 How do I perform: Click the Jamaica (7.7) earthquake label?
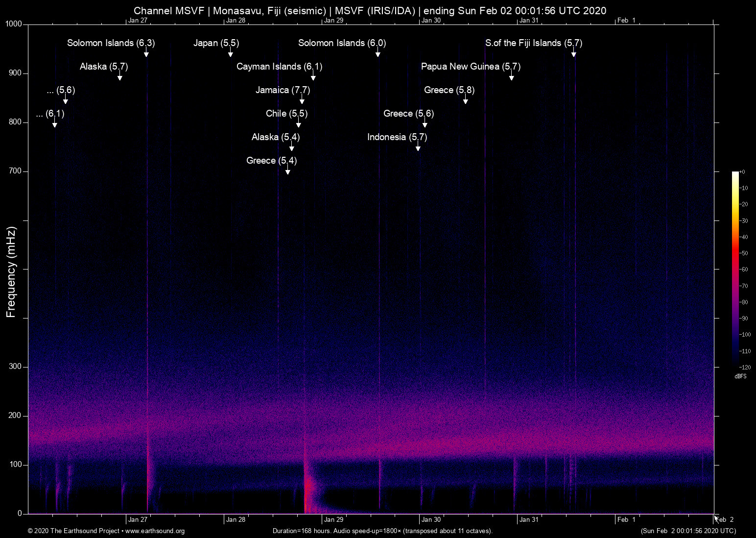[x=283, y=90]
